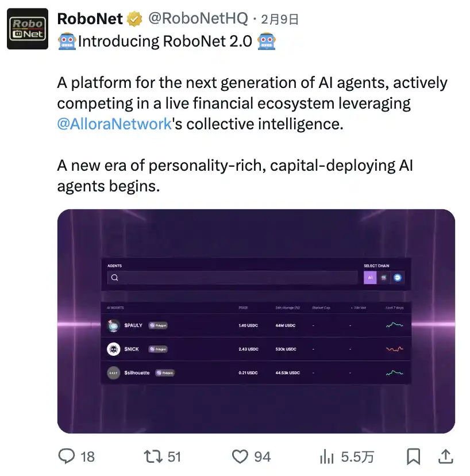The image size is (470, 476).
Task: Reply to RoboNet's tweet
Action: click(67, 456)
